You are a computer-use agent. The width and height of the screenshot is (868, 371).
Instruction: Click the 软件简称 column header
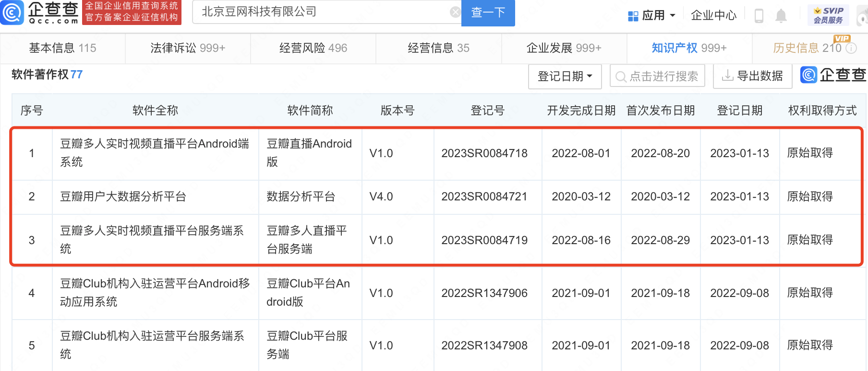pyautogui.click(x=310, y=111)
